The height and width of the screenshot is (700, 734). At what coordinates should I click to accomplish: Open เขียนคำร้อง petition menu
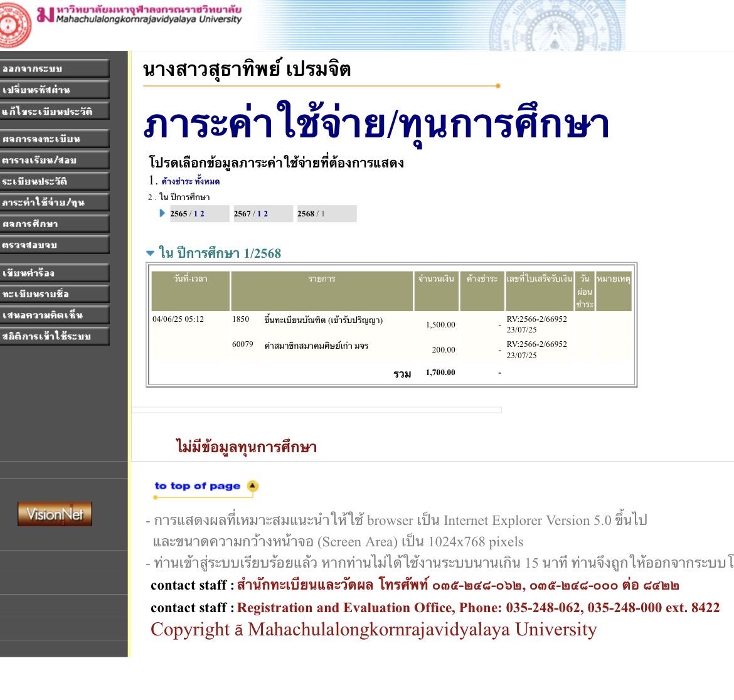(55, 273)
